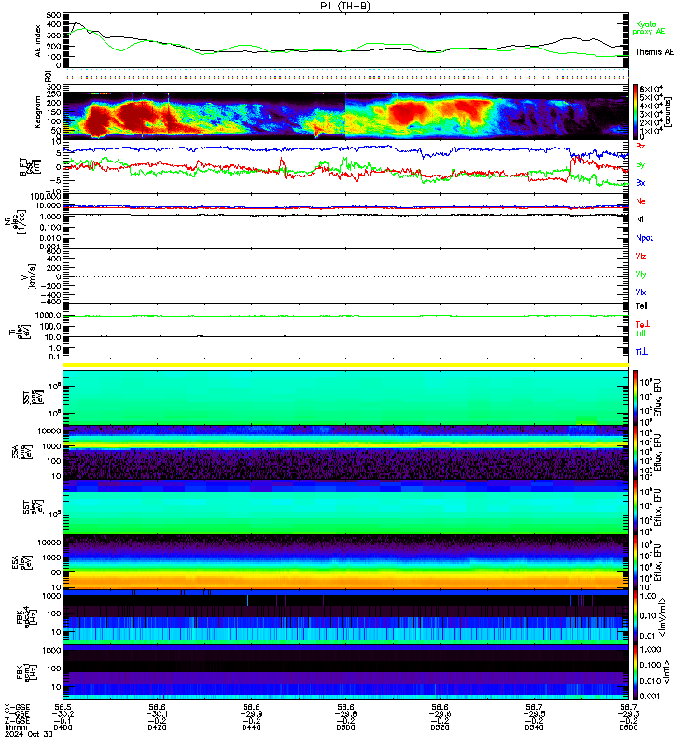Click the red Ne density legend label

pos(640,201)
